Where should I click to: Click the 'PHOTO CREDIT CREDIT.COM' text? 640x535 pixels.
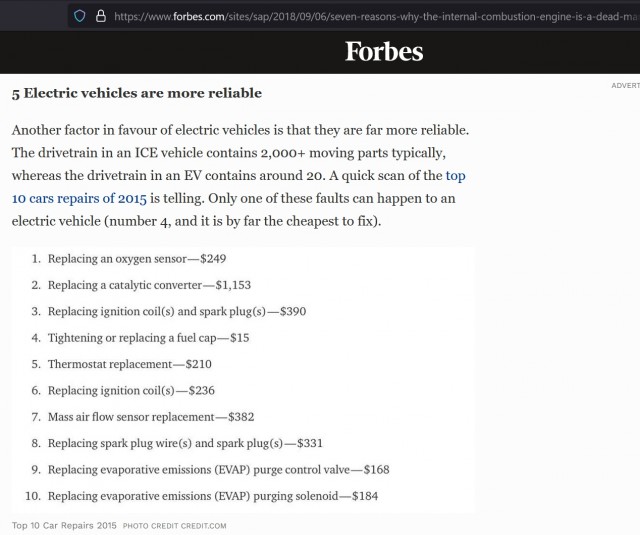tap(175, 526)
